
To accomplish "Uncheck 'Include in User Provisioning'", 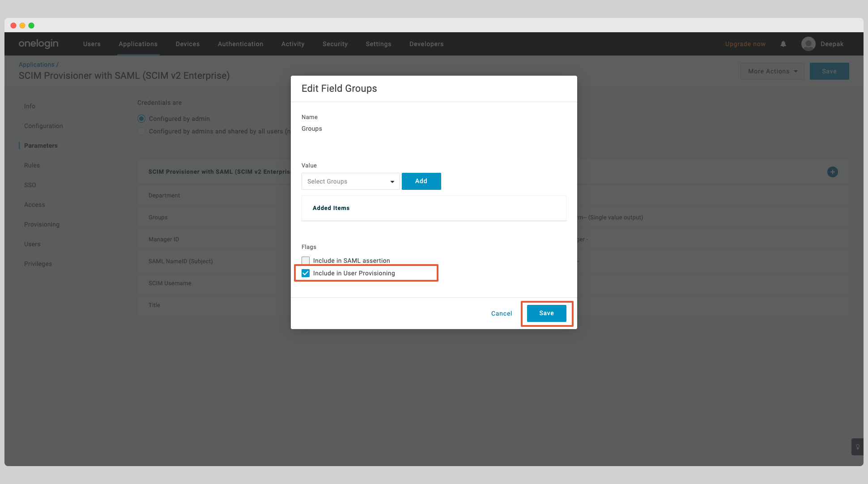I will [x=306, y=273].
